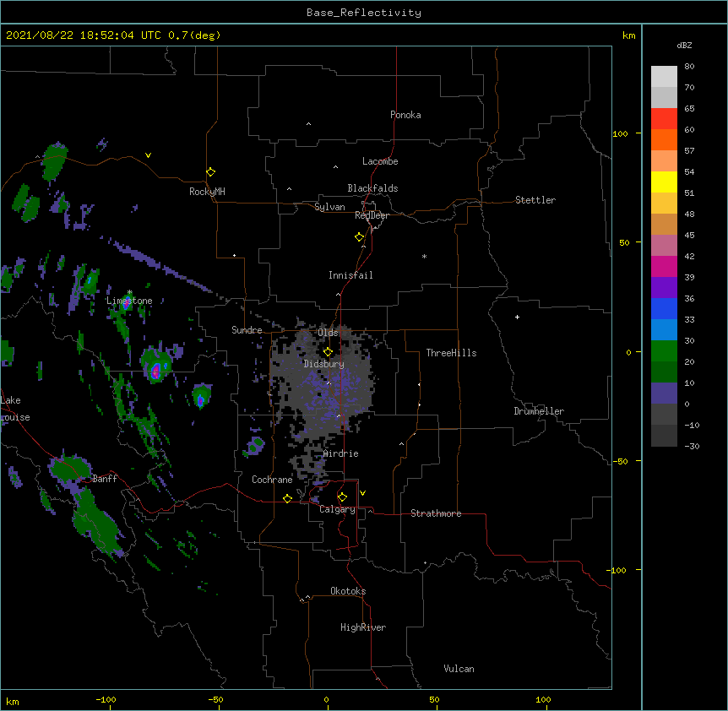Image resolution: width=728 pixels, height=711 pixels.
Task: Click the Sundre city label
Action: tap(247, 330)
